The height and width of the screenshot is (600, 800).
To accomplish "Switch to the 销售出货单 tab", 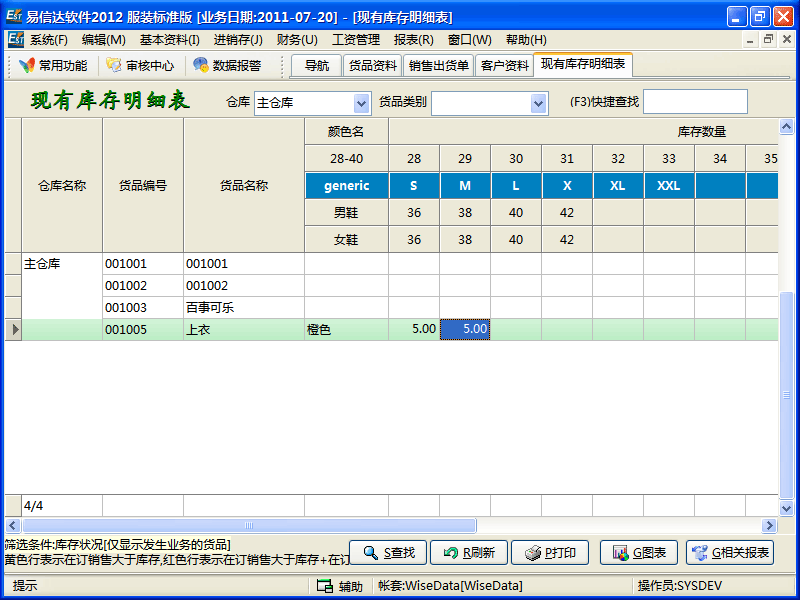I will coord(438,66).
